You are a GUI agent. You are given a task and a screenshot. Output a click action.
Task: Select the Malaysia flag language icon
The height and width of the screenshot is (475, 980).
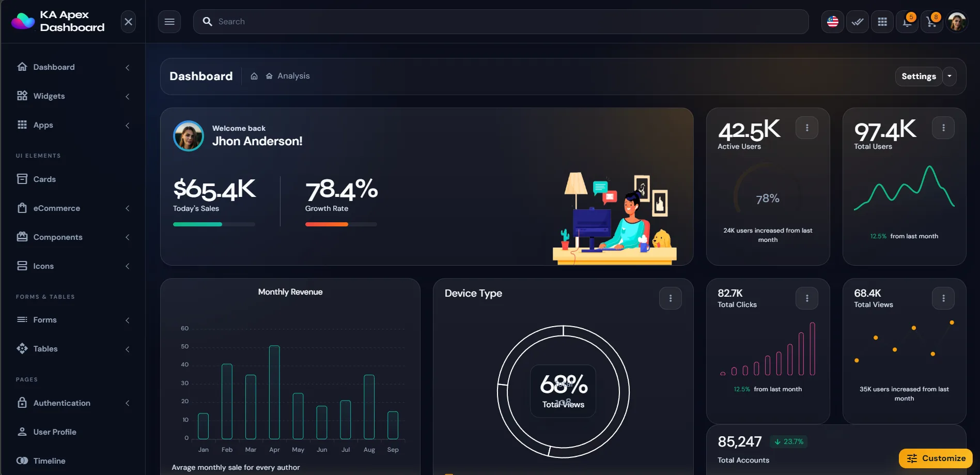coord(832,22)
